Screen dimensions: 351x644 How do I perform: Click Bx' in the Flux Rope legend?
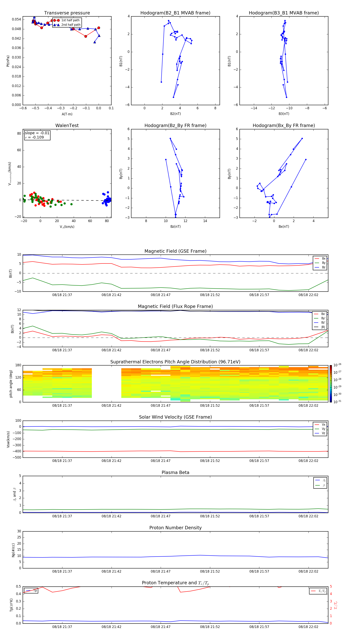coord(320,314)
